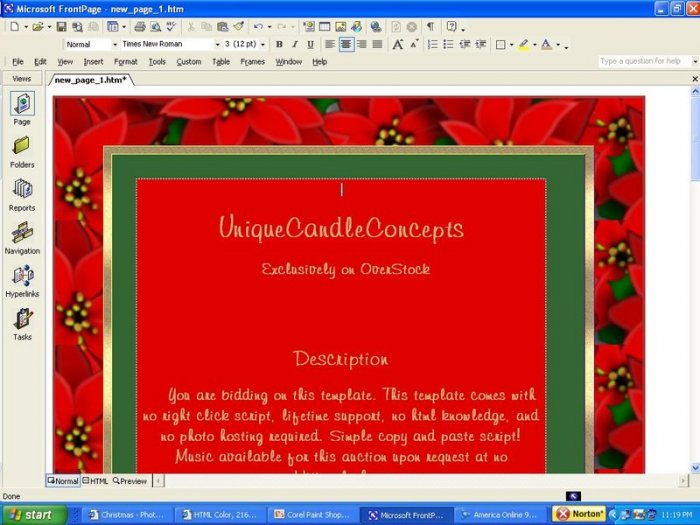Switch to the HTML view tab

pos(95,481)
